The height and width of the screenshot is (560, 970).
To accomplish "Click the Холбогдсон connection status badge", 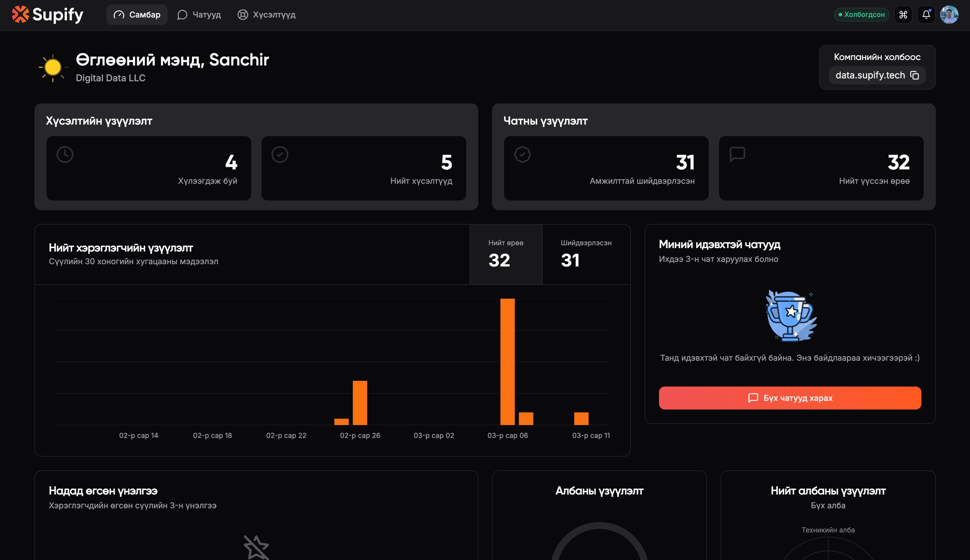I will [x=861, y=15].
